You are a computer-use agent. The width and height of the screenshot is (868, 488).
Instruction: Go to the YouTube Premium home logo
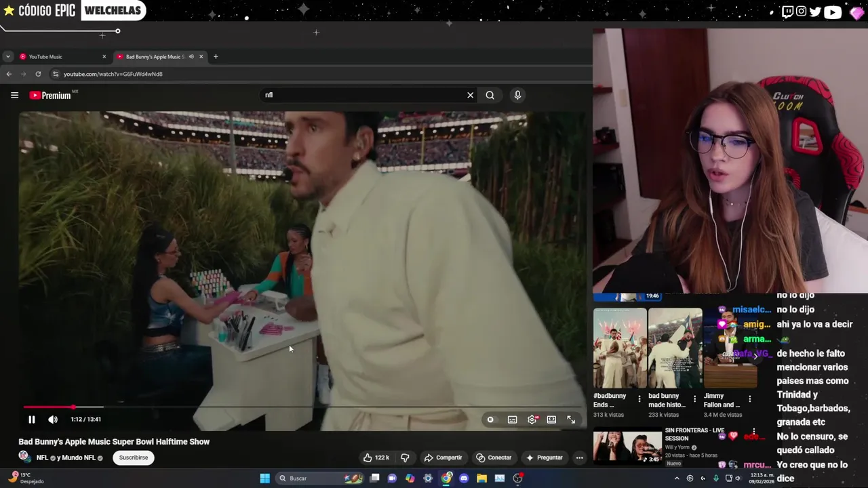52,95
